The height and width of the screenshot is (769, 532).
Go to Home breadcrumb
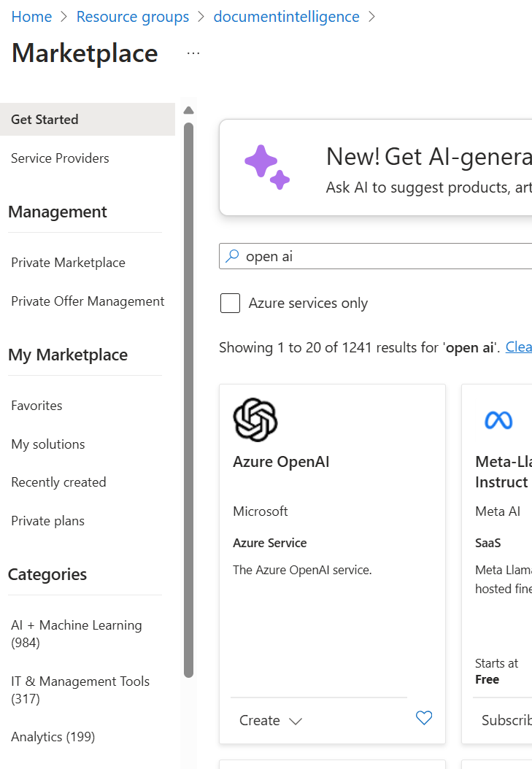pos(31,17)
